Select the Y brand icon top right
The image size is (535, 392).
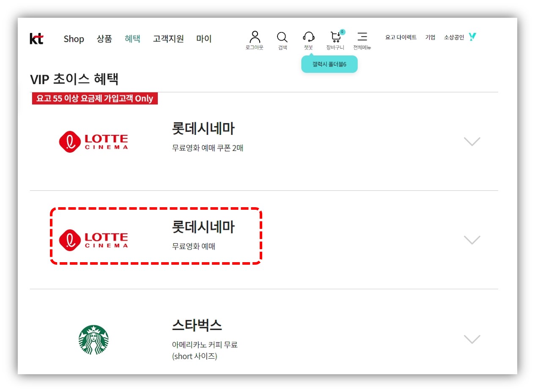(472, 36)
